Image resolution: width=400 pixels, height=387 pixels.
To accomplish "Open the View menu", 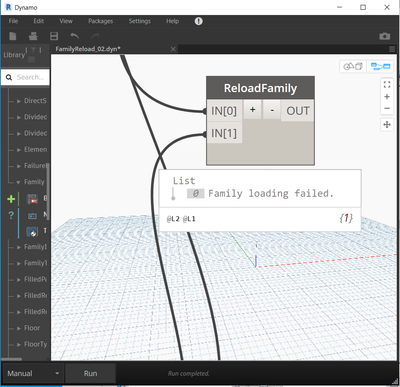I will click(x=66, y=21).
